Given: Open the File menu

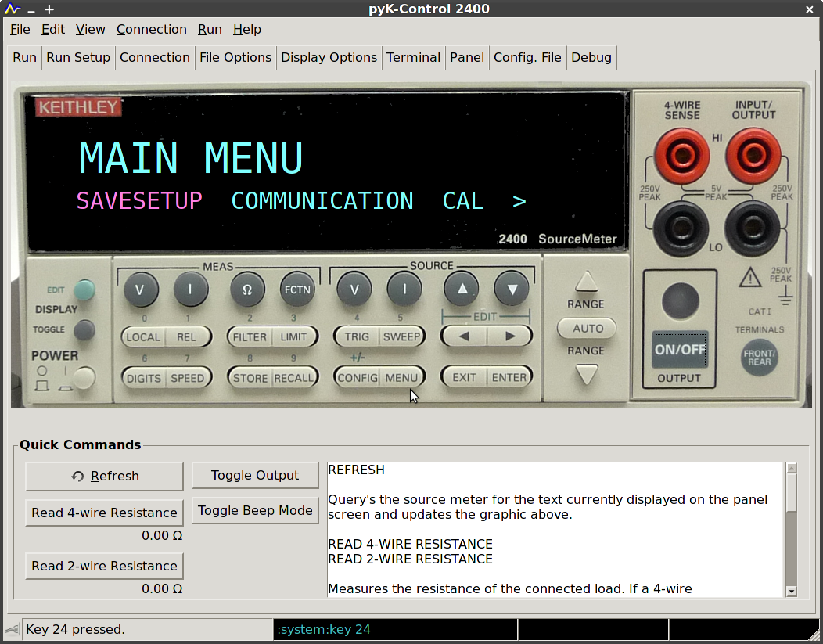Looking at the screenshot, I should click(20, 30).
